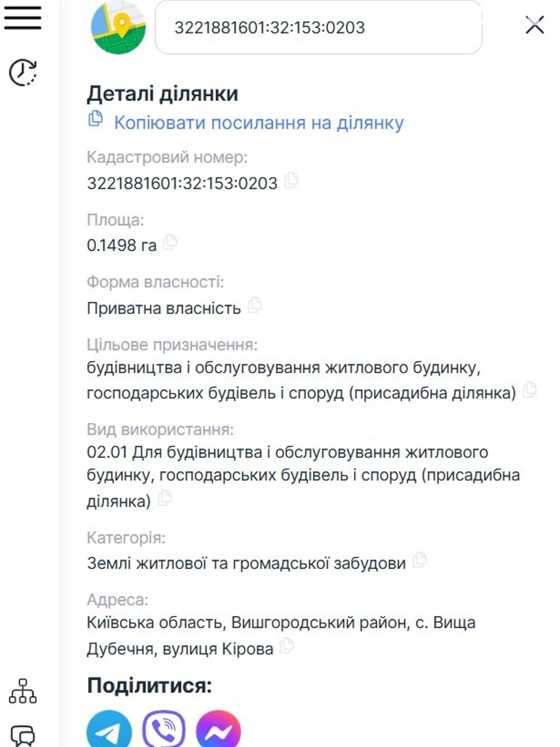Copy the category 'Землі житлової' text
560x747 pixels.
click(420, 560)
